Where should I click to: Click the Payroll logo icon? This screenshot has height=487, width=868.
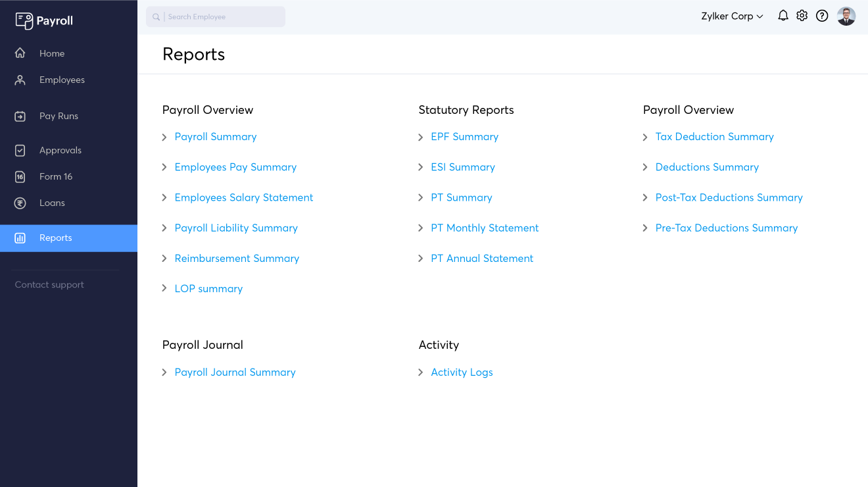24,20
